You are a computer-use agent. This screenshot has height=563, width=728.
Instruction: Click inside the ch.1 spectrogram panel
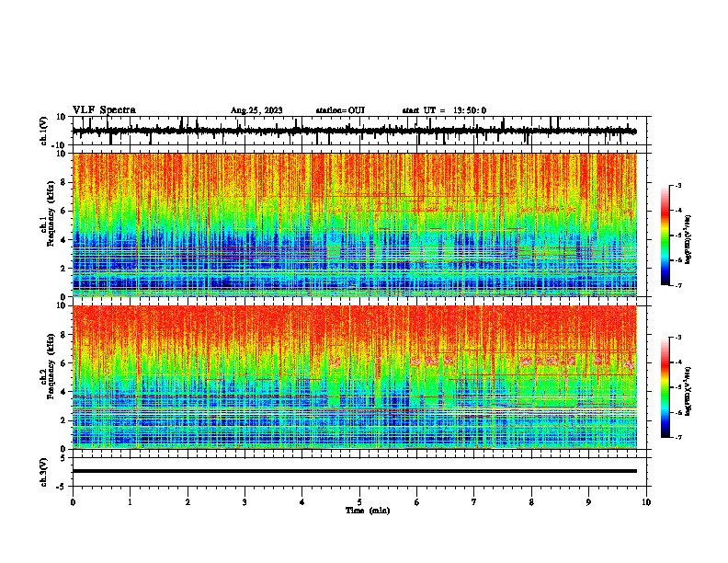point(354,224)
